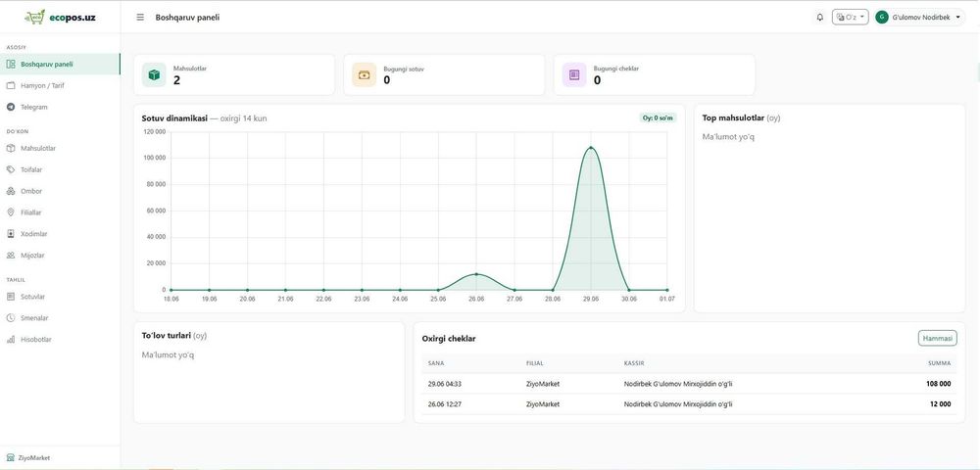Click the To'lov turlari heading

(x=167, y=336)
